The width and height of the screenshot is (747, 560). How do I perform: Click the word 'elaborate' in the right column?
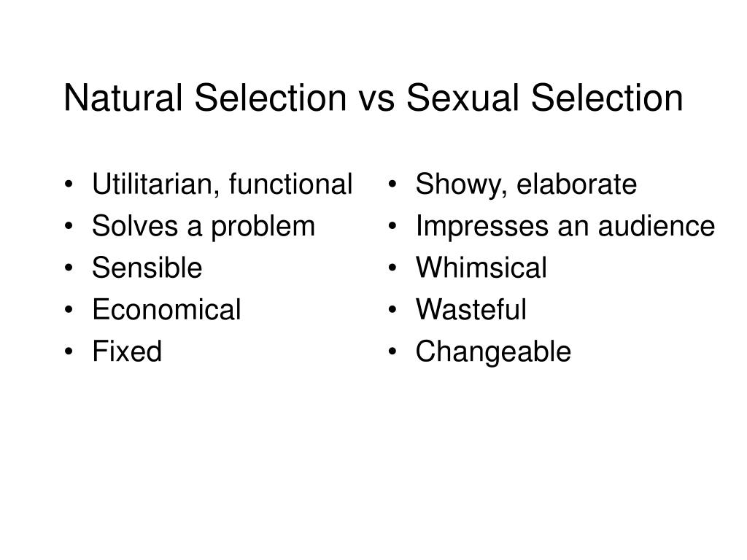coord(577,184)
